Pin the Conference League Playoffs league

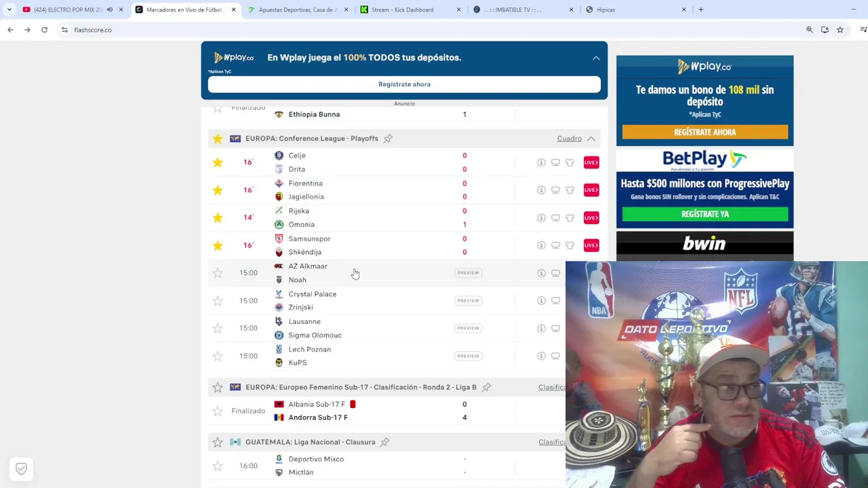(x=388, y=139)
